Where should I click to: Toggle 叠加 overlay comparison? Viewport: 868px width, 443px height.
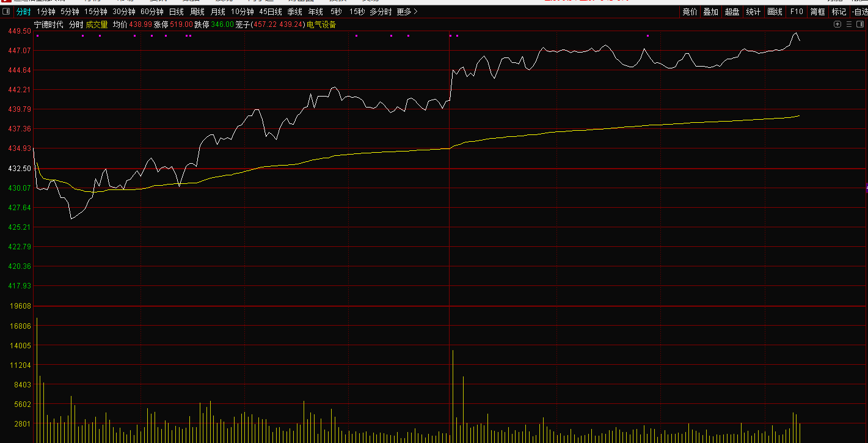tap(710, 12)
